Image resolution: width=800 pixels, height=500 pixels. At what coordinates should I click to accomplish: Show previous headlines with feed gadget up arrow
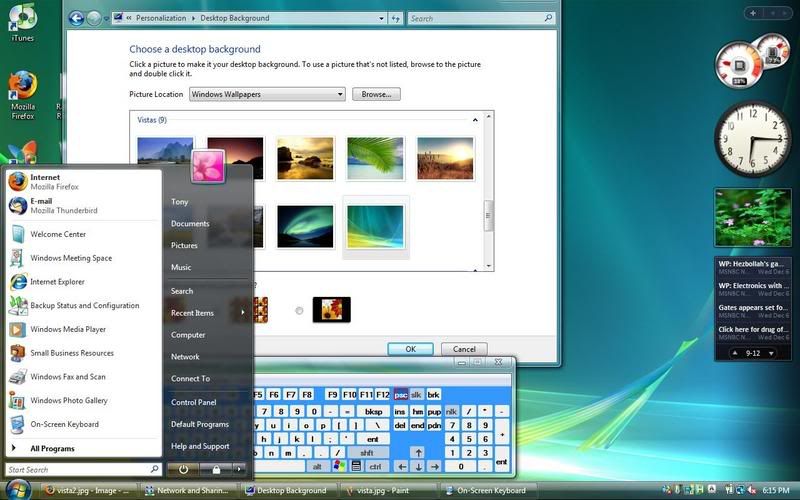[735, 353]
